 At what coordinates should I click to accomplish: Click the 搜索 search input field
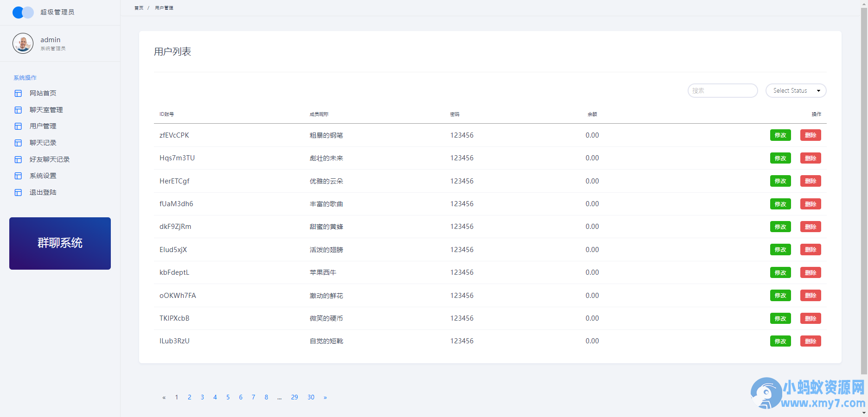click(722, 91)
